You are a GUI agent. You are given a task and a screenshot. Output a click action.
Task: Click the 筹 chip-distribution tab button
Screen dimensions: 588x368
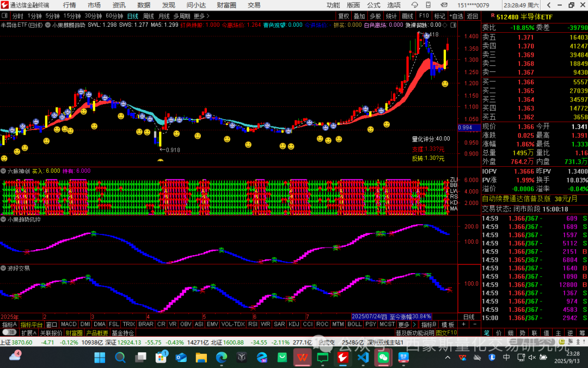tap(583, 333)
